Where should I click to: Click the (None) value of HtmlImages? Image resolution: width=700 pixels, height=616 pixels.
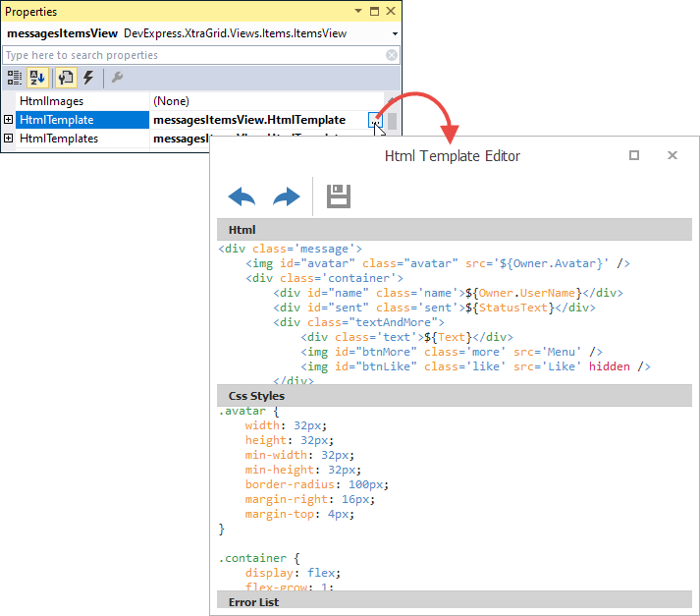tap(172, 101)
